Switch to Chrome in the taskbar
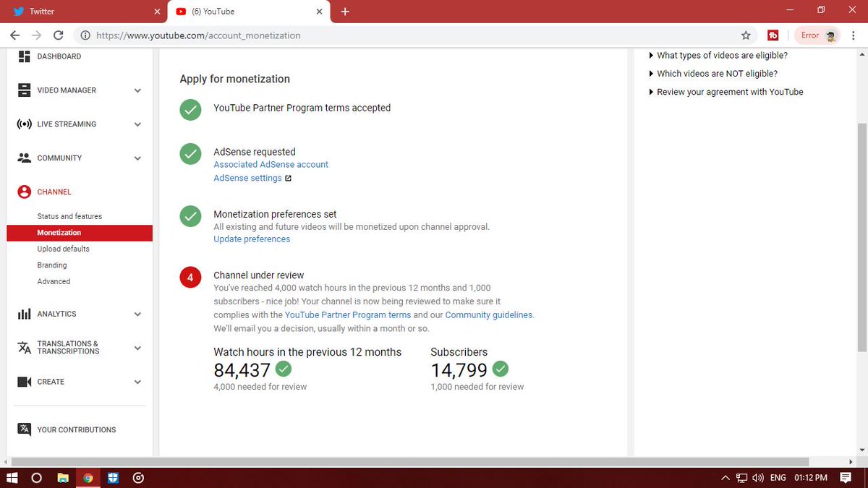Screen dimensions: 868x488 (88, 478)
